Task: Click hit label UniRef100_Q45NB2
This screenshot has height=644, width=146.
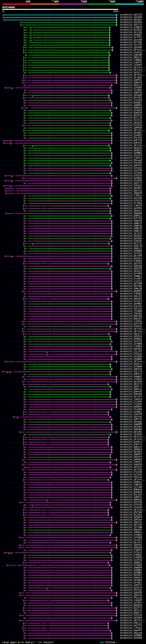Action: click(x=131, y=153)
